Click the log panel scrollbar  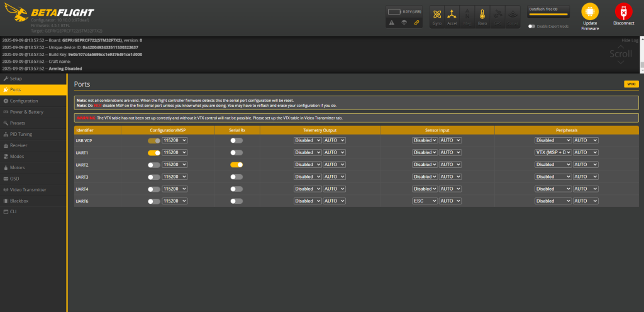click(x=642, y=54)
